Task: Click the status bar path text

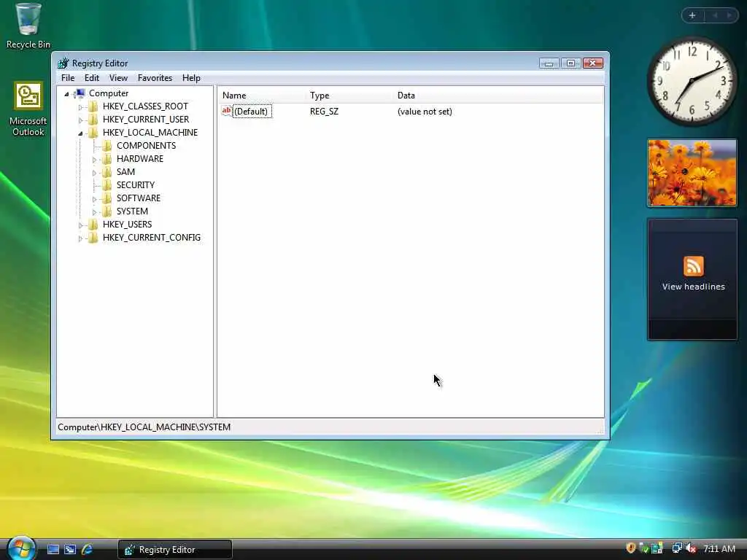Action: pos(144,427)
